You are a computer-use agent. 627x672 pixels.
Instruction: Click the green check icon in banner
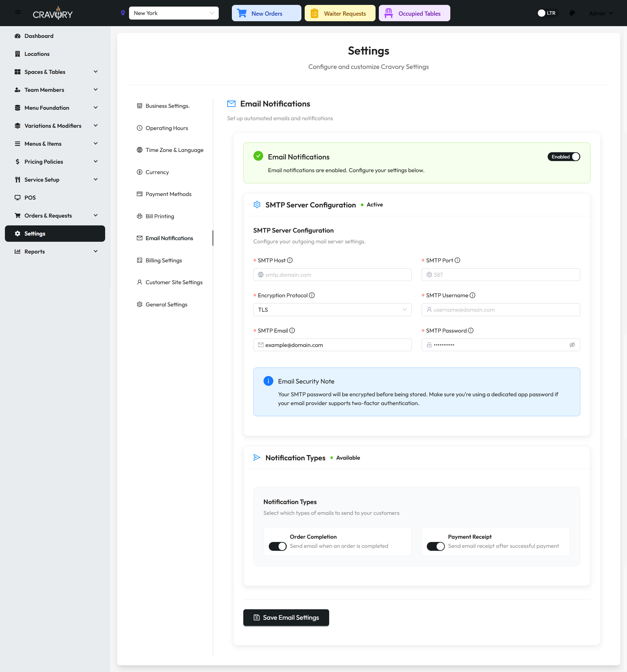[258, 156]
